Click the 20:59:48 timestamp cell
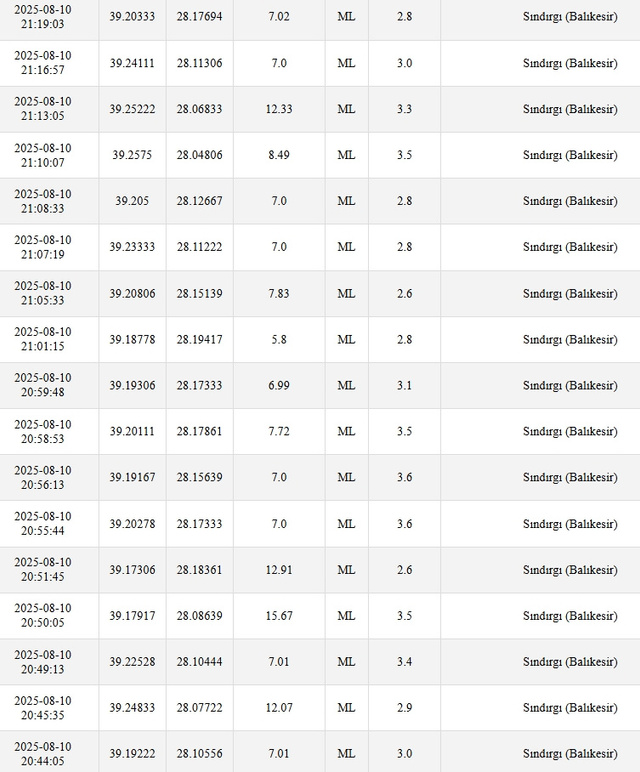Screen dimensions: 640x772 pos(43,385)
